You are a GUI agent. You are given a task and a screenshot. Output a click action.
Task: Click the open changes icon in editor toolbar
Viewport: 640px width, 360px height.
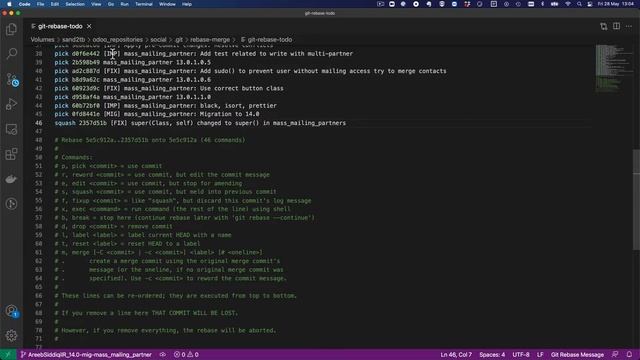tap(604, 27)
